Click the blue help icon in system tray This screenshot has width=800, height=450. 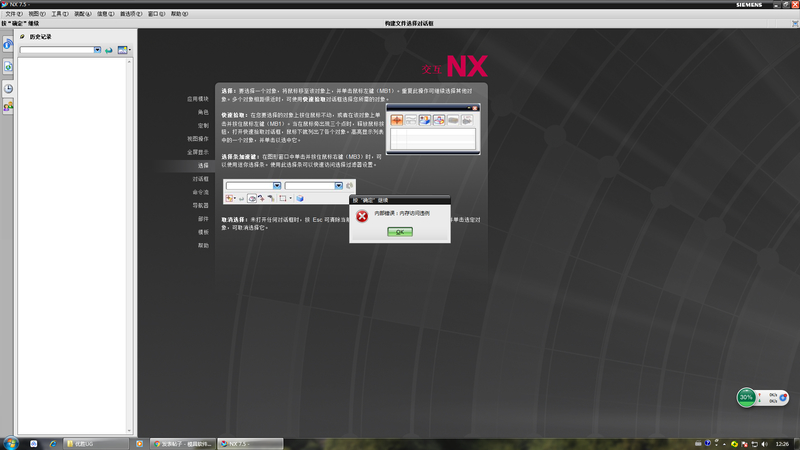click(707, 443)
